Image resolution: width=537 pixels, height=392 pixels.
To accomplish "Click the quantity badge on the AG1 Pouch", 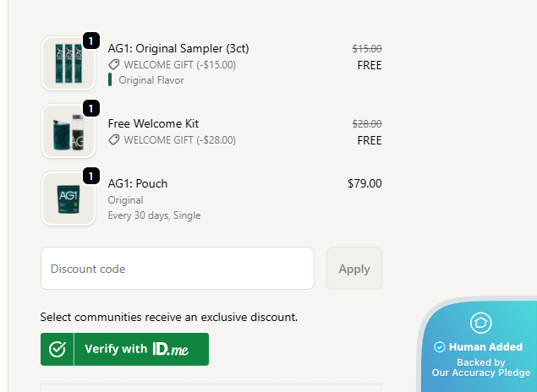I will click(91, 175).
